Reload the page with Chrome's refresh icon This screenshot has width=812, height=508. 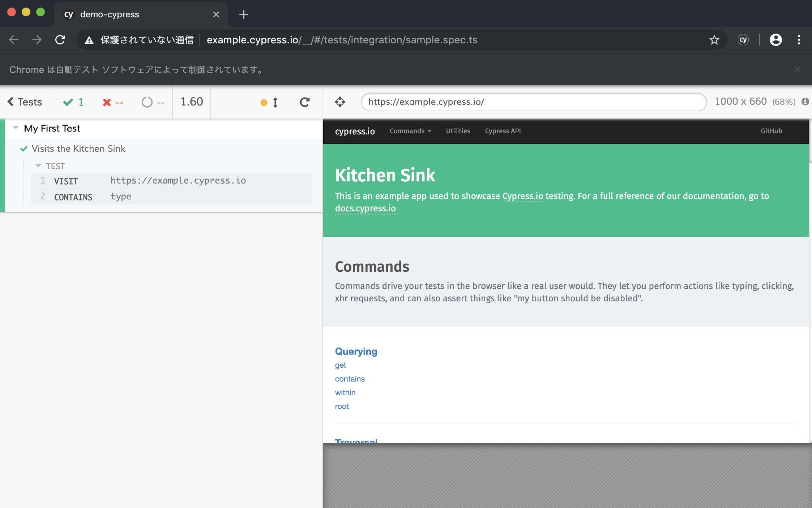coord(60,40)
